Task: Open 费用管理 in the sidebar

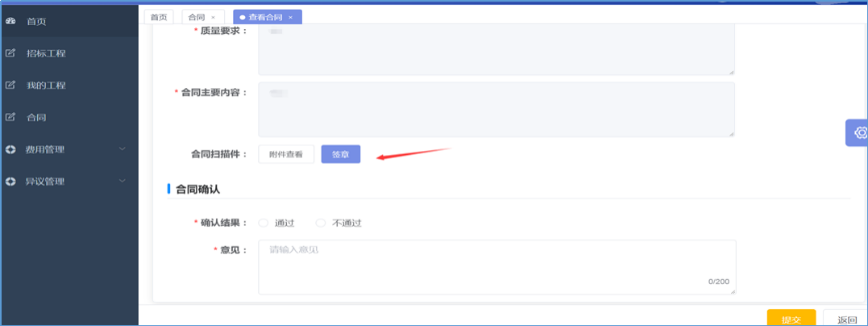Action: 69,150
